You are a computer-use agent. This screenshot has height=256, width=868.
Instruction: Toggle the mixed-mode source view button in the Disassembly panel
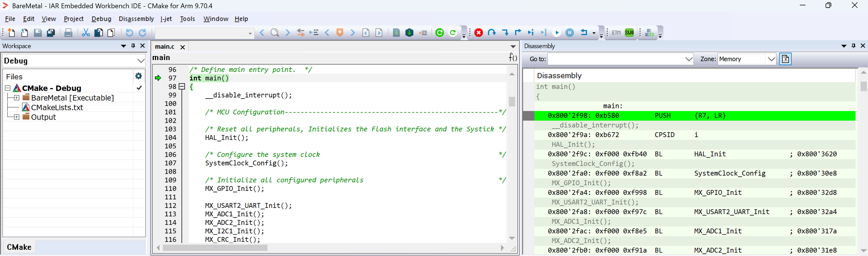(x=785, y=59)
